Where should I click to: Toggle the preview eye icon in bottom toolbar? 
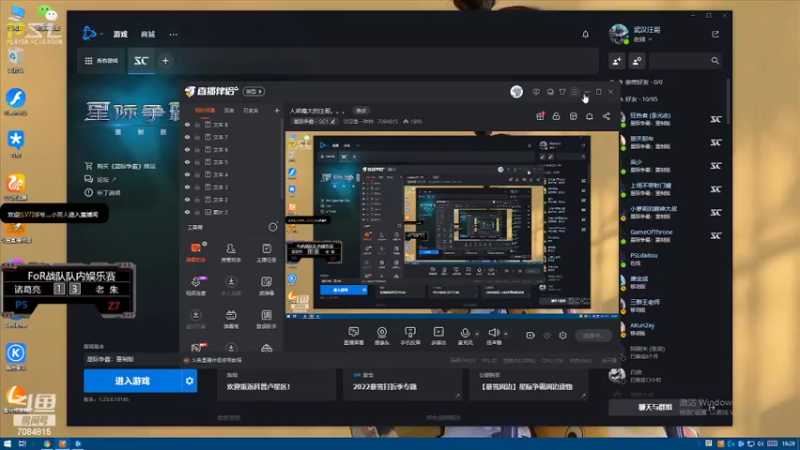(x=547, y=335)
